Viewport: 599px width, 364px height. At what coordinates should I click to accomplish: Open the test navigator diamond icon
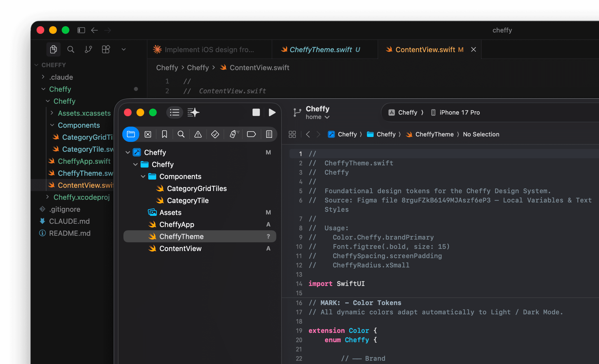pyautogui.click(x=215, y=134)
